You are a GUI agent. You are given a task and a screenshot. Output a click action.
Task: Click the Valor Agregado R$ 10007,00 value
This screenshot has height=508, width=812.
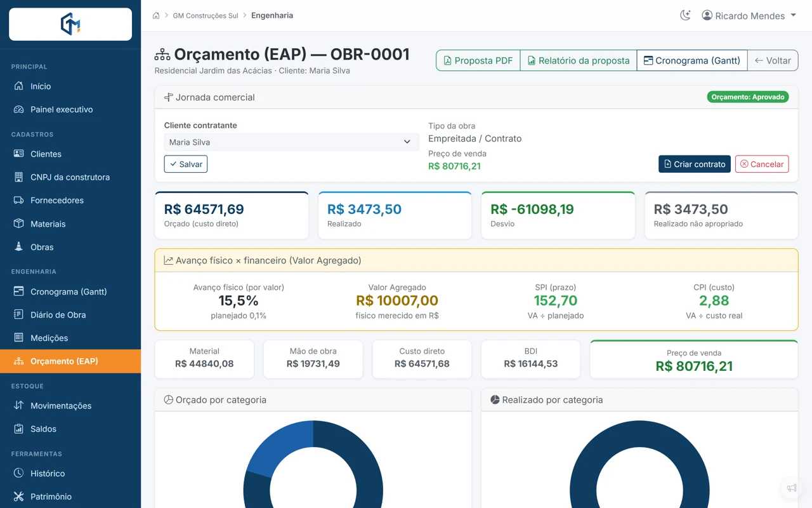click(397, 300)
